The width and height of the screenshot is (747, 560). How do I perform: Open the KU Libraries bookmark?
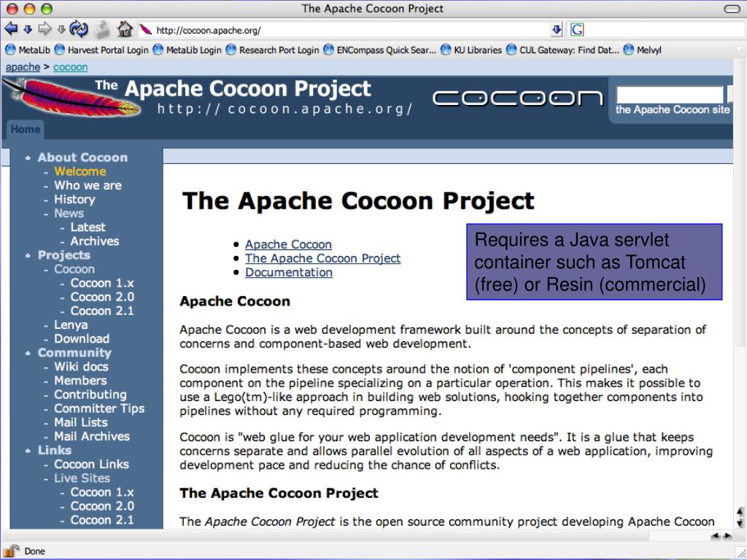pyautogui.click(x=471, y=50)
